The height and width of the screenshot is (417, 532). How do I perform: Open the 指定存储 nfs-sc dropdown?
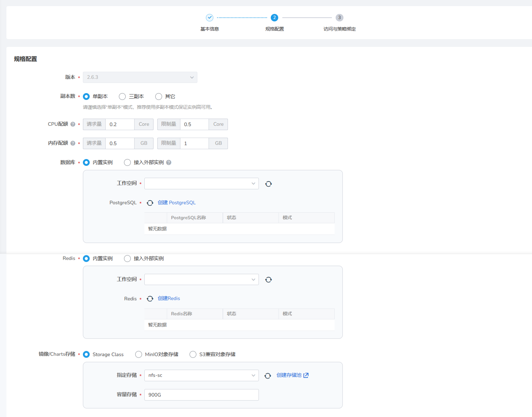(x=201, y=375)
